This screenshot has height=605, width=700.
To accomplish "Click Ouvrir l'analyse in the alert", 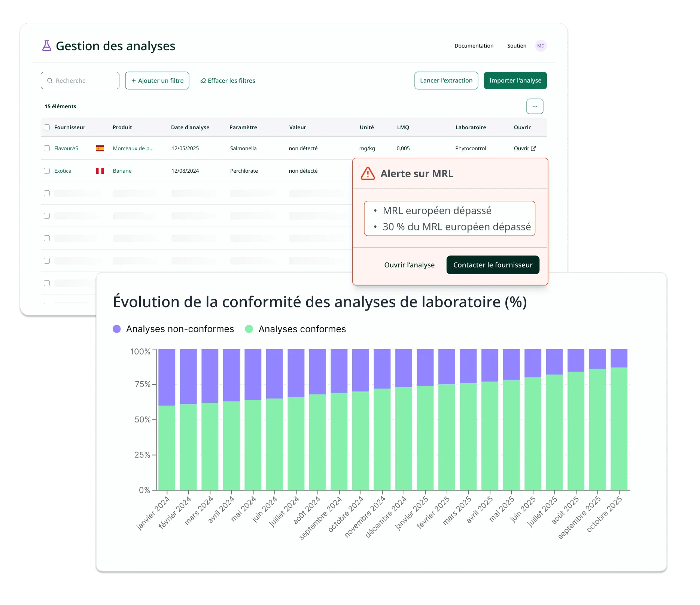I will tap(409, 265).
